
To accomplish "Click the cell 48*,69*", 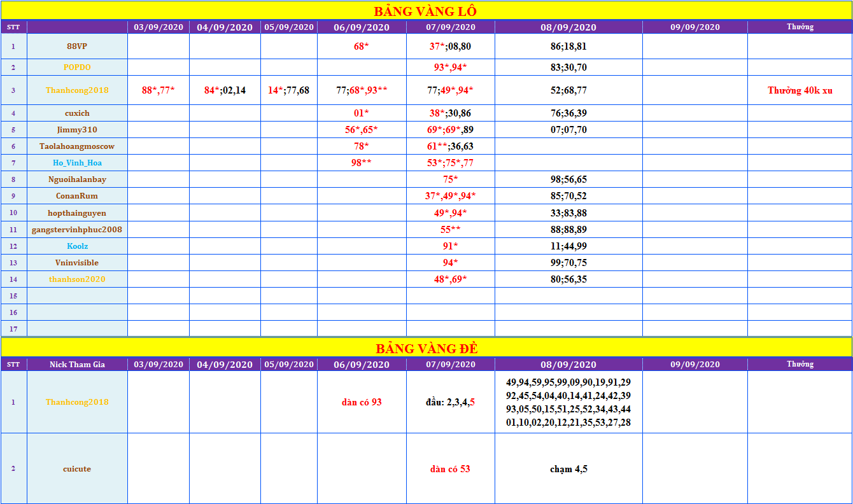I will (451, 279).
